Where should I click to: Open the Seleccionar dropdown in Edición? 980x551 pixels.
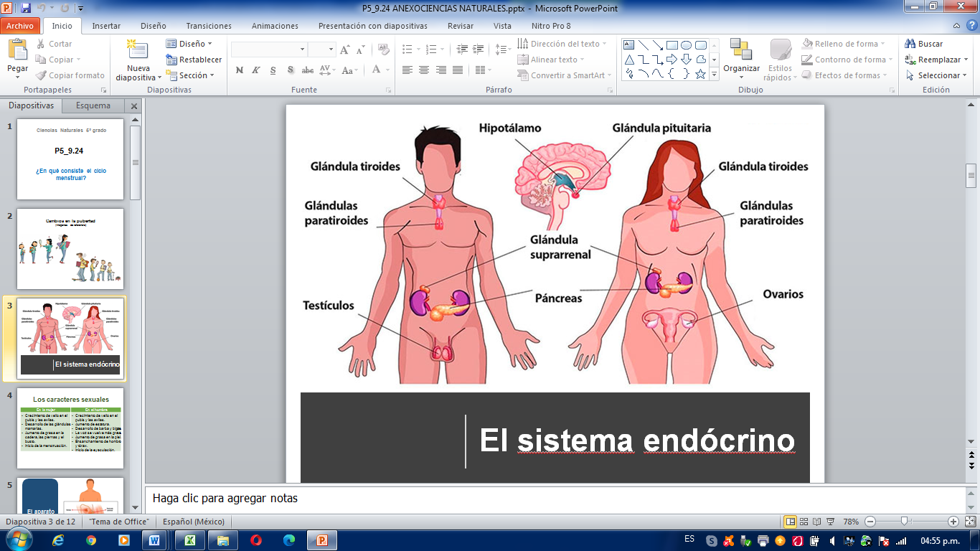(938, 75)
